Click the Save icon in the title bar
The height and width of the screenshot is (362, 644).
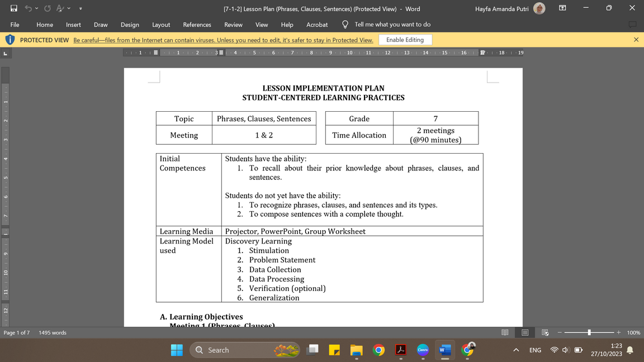tap(14, 8)
